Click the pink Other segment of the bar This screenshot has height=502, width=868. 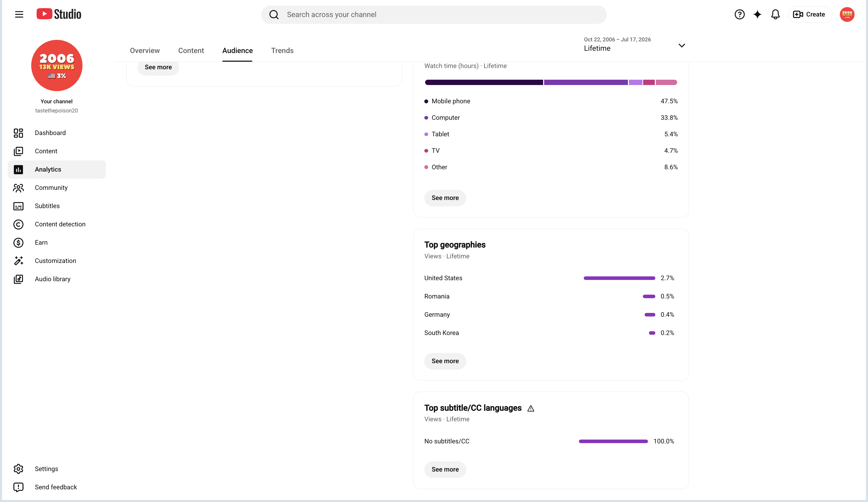(666, 82)
